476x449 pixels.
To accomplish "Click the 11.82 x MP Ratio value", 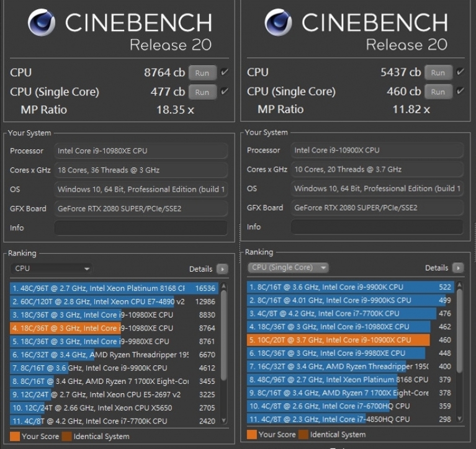I will click(411, 109).
